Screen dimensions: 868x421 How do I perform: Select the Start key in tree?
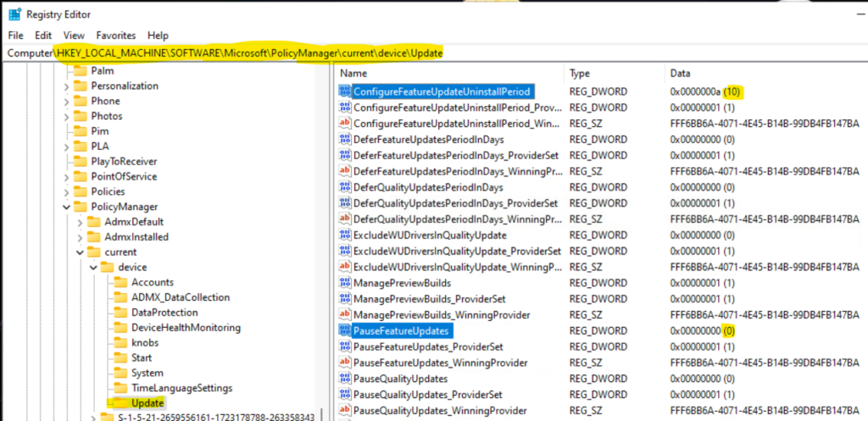(x=142, y=358)
